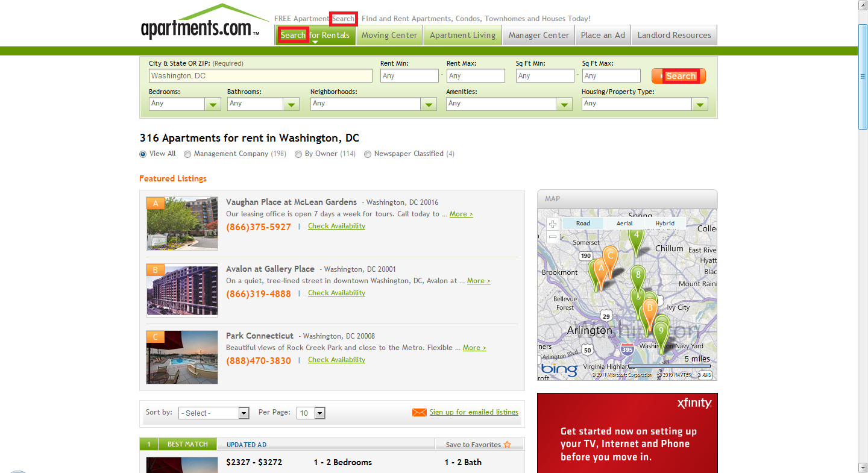Click the City & State OR ZIP field
The height and width of the screenshot is (473, 868).
pos(260,76)
